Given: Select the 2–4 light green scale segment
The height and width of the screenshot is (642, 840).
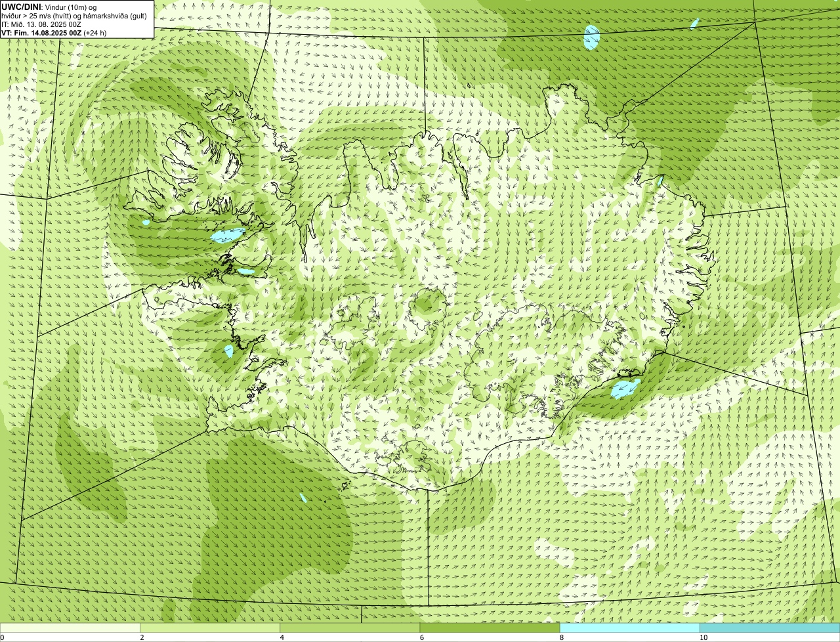Looking at the screenshot, I should pos(210,628).
